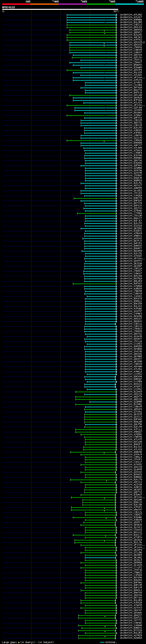Open hit UniRef100_A7LH17
Viewport: 146px width, 644px height.
point(131,17)
